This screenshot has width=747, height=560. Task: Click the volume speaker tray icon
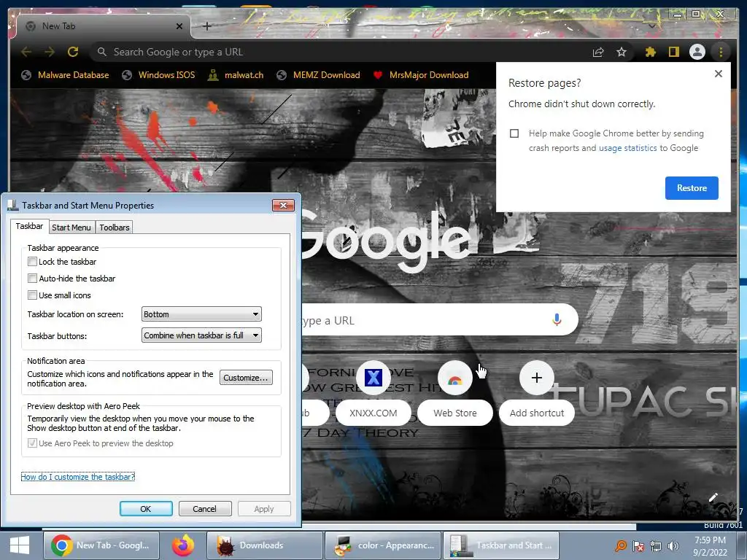pyautogui.click(x=673, y=545)
